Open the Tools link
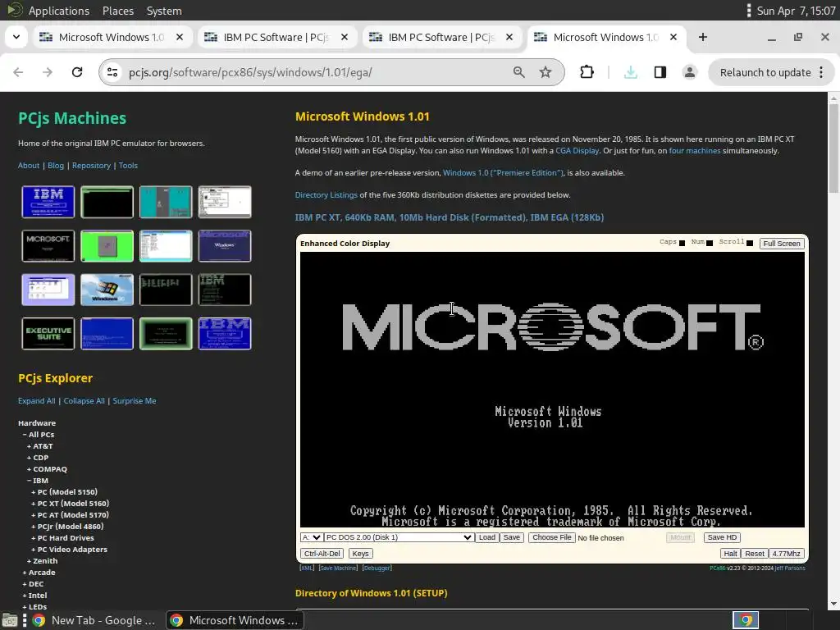This screenshot has height=630, width=840. 128,166
